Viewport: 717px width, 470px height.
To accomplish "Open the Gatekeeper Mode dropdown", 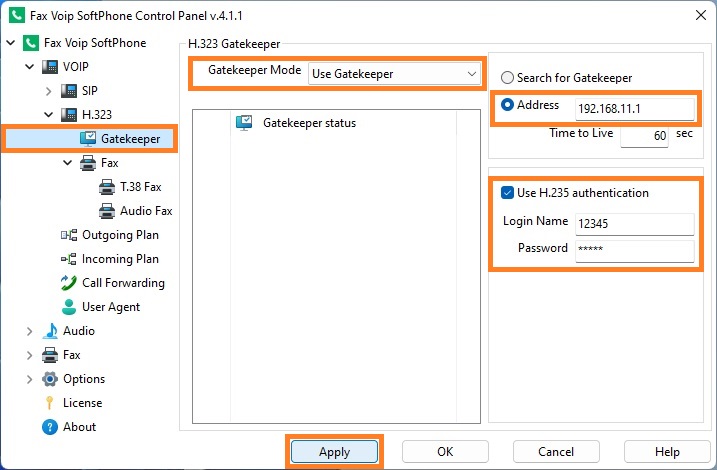I will [394, 74].
